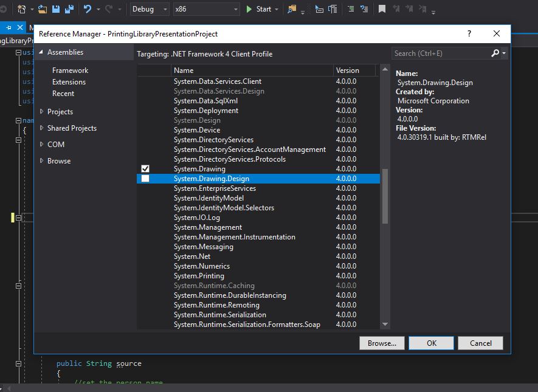Select System.IO.Log row
This screenshot has height=392, width=538.
pyautogui.click(x=258, y=218)
